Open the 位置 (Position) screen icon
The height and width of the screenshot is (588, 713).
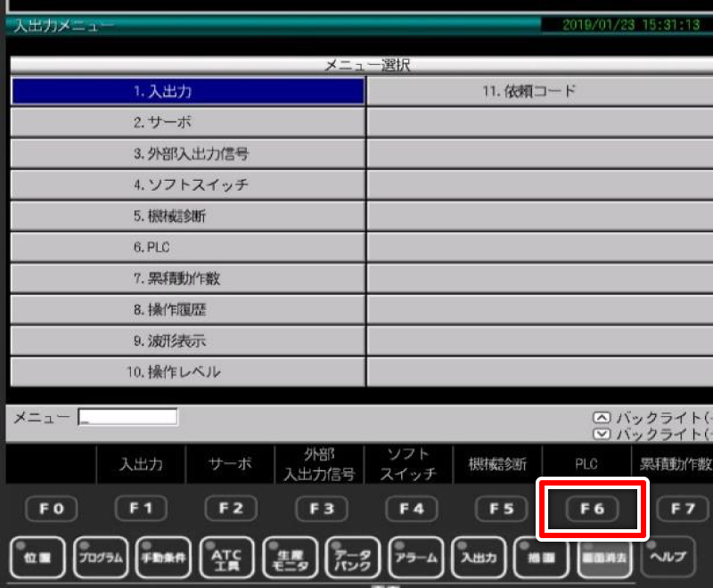37,557
